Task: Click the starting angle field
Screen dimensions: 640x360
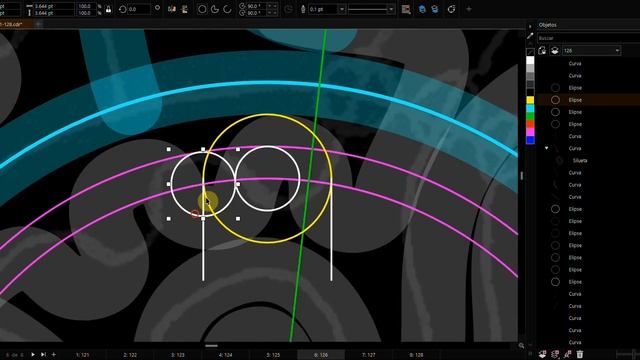Action: pyautogui.click(x=256, y=6)
